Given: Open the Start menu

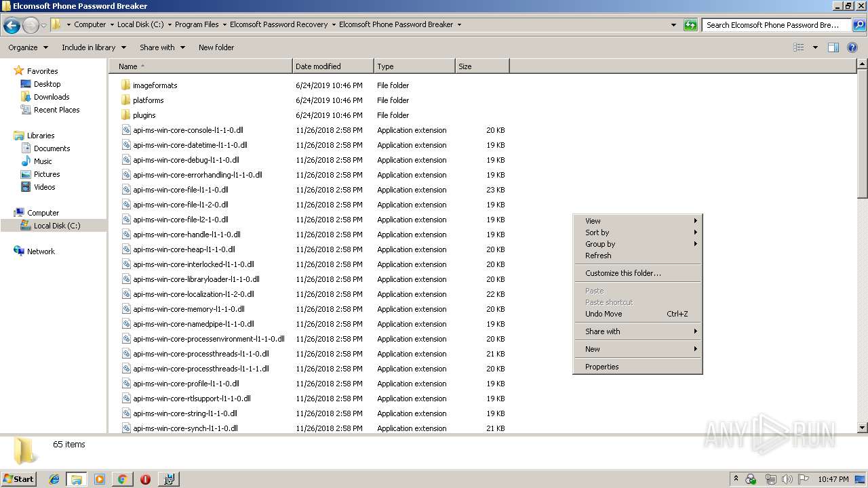Looking at the screenshot, I should click(x=19, y=479).
